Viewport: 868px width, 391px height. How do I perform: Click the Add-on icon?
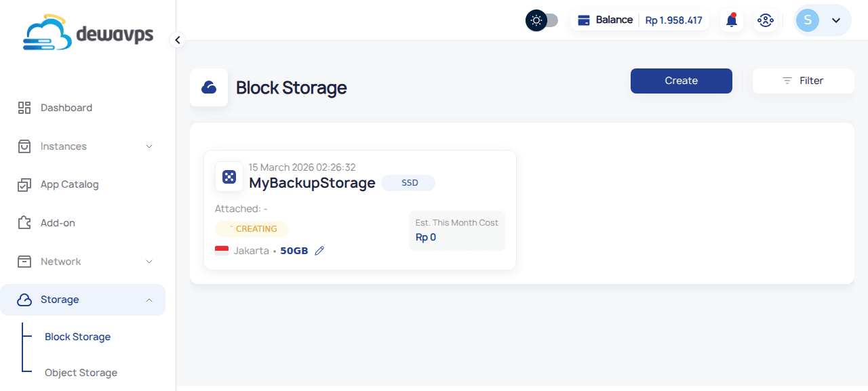tap(24, 222)
